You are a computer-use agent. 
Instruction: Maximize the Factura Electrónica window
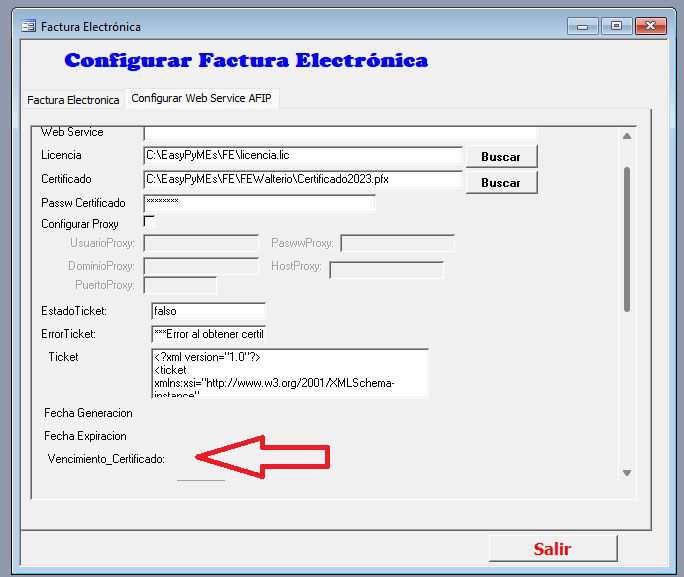(x=617, y=26)
